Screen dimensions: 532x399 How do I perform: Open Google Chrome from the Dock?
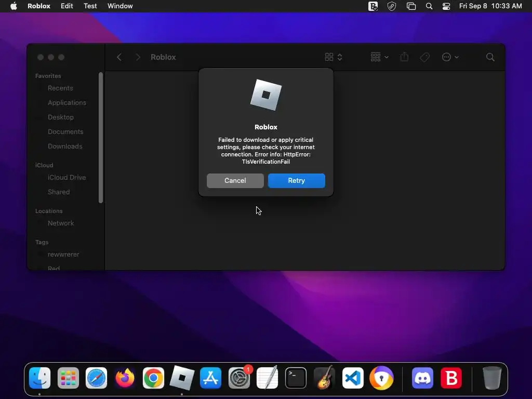(x=153, y=378)
